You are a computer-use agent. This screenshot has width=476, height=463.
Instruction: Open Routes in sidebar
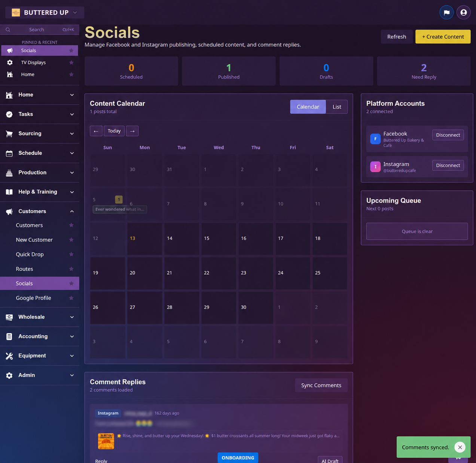point(24,269)
